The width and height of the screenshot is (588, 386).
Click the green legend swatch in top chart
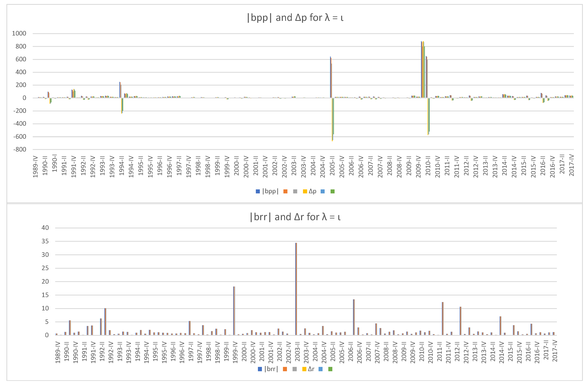click(332, 191)
